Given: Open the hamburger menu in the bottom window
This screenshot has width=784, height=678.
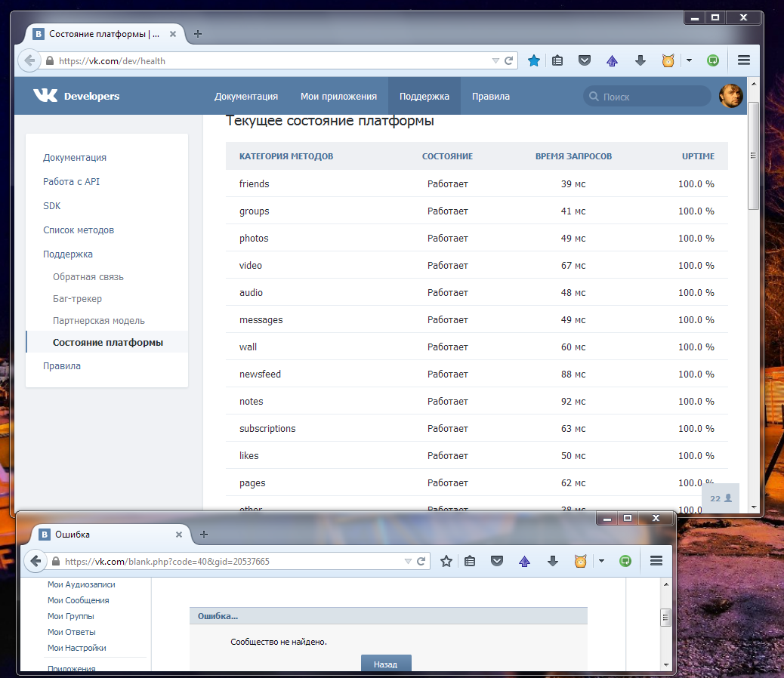Looking at the screenshot, I should [656, 561].
